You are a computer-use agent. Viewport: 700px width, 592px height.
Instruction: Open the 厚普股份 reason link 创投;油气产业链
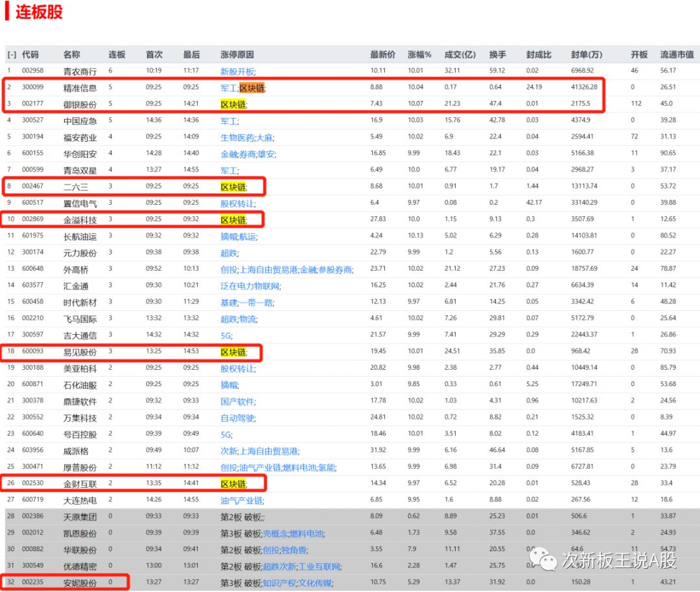point(251,468)
